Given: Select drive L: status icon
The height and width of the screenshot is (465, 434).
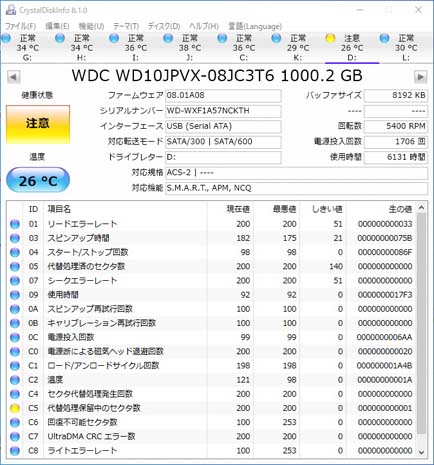Looking at the screenshot, I should click(x=384, y=38).
